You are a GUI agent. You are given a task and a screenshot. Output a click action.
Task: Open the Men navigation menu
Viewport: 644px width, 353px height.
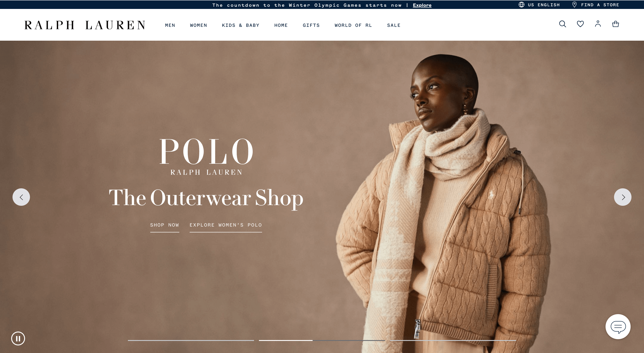coord(170,25)
